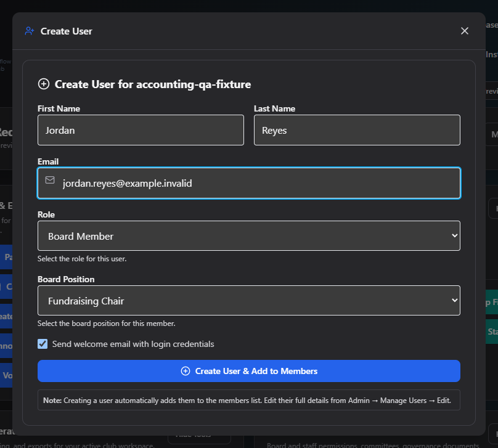Screen dimensions: 498x448
Task: Click the Last Name label
Action: [x=274, y=108]
